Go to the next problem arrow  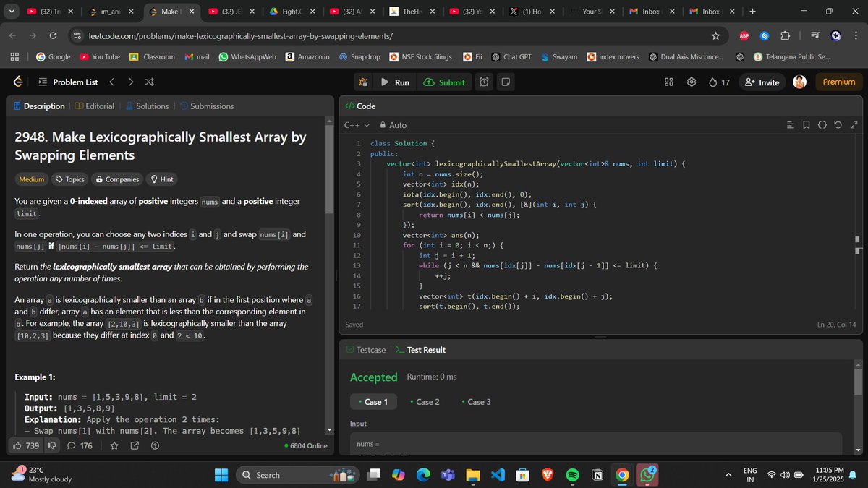(x=131, y=82)
